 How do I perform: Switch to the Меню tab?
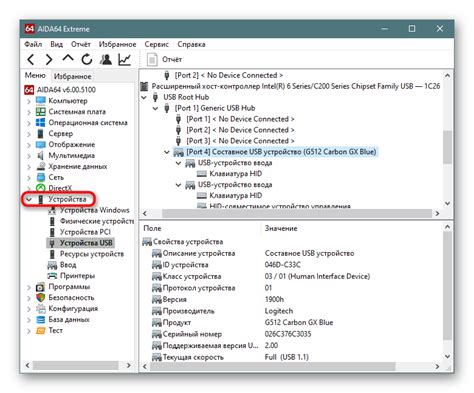pyautogui.click(x=35, y=76)
